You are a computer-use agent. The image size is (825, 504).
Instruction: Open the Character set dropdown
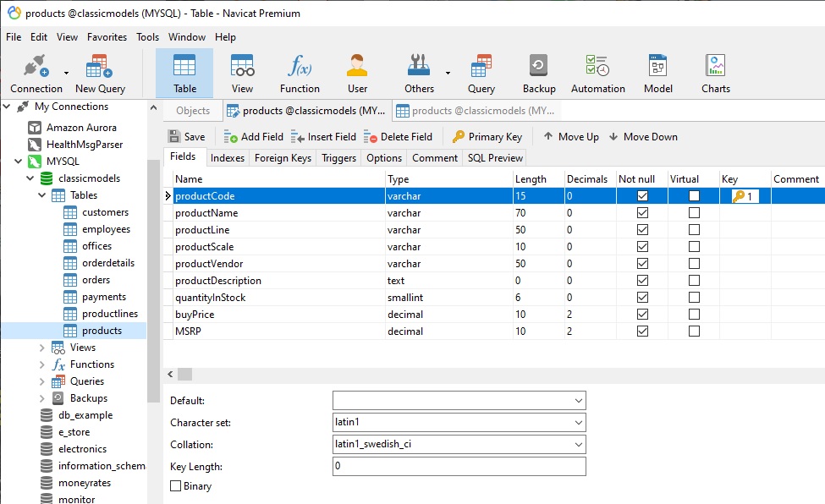(578, 422)
